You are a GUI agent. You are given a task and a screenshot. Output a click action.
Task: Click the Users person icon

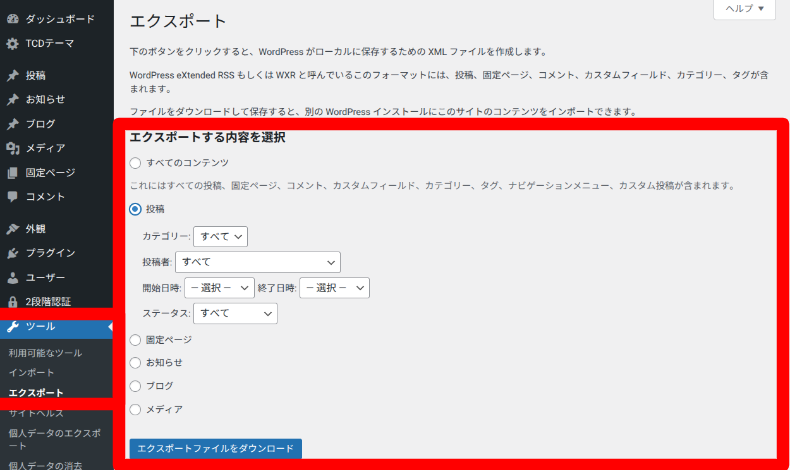[13, 278]
